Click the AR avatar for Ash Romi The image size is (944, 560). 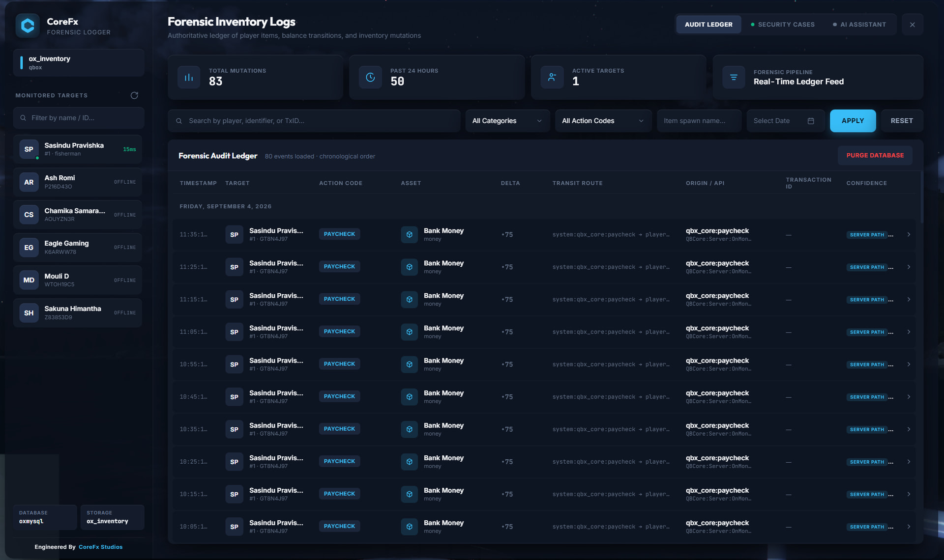[29, 182]
